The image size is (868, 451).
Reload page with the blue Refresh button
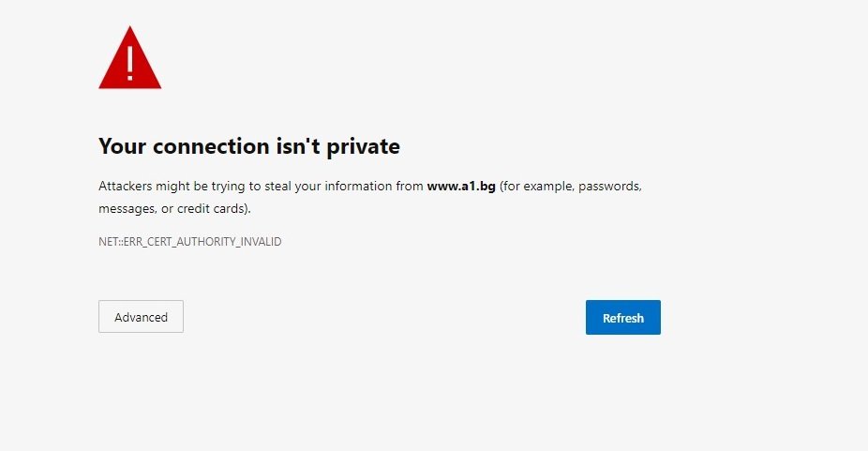622,318
